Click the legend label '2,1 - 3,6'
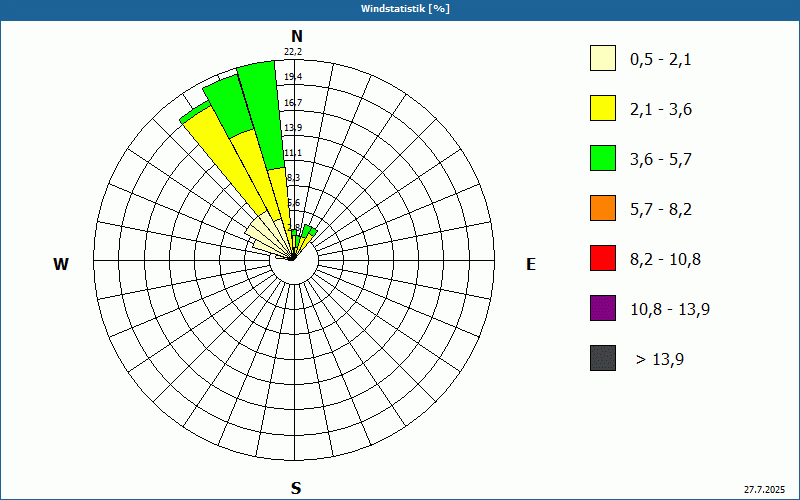This screenshot has height=500, width=800. click(x=661, y=110)
